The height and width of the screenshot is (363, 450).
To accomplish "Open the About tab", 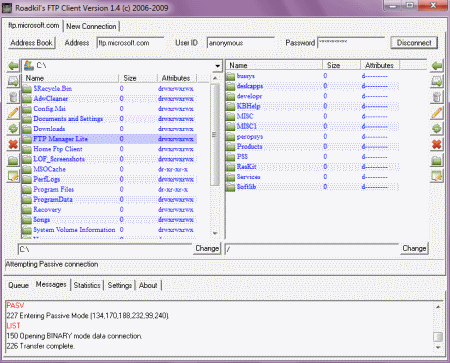I will [x=148, y=285].
